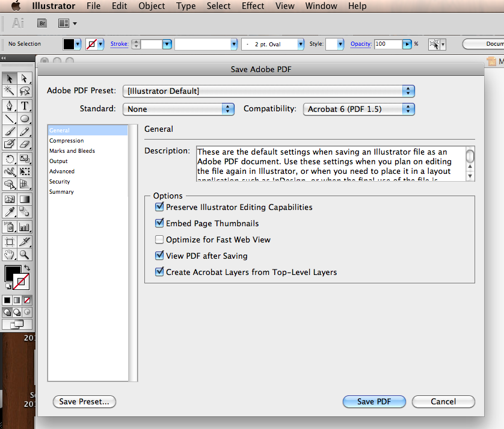Select the Scale tool
504x429 pixels.
tap(25, 159)
